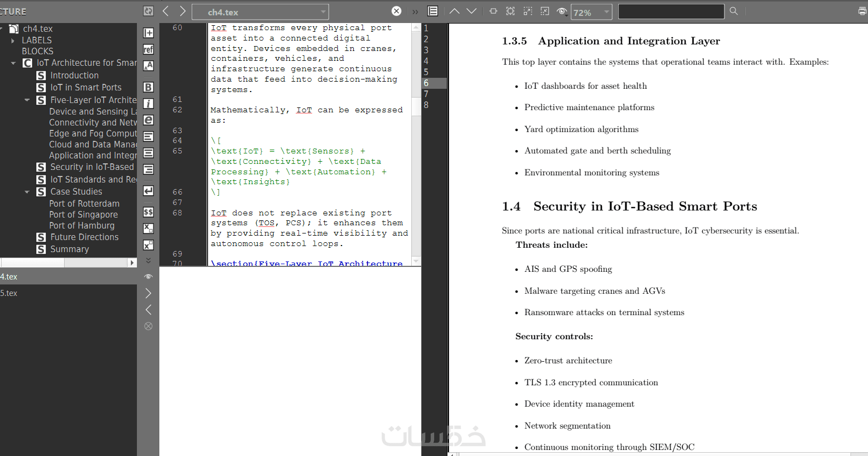This screenshot has width=868, height=456.
Task: Toggle the eye icon below the side toolbar
Action: [148, 277]
